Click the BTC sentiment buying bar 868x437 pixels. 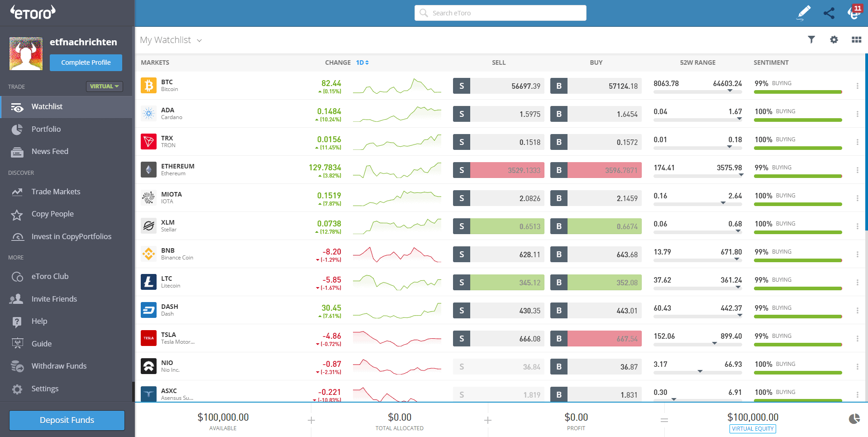coord(798,92)
